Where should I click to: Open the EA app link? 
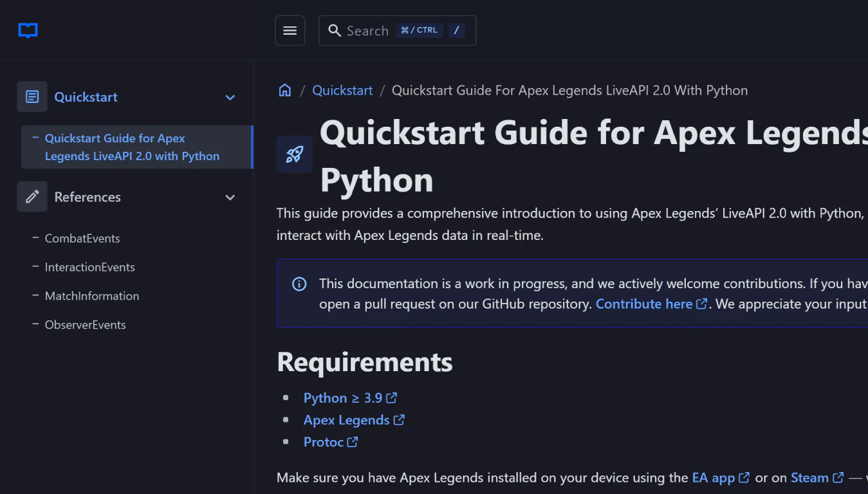point(714,478)
